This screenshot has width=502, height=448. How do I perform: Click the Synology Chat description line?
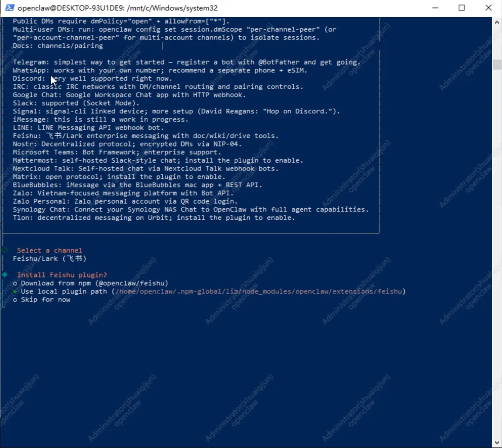pyautogui.click(x=191, y=210)
